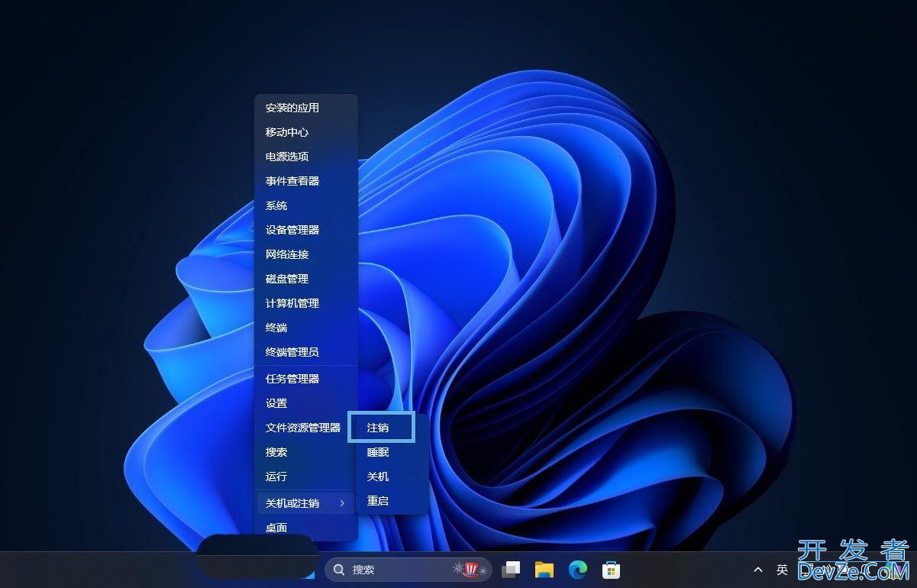Open 电源选项 in the menu
The width and height of the screenshot is (917, 588).
305,157
